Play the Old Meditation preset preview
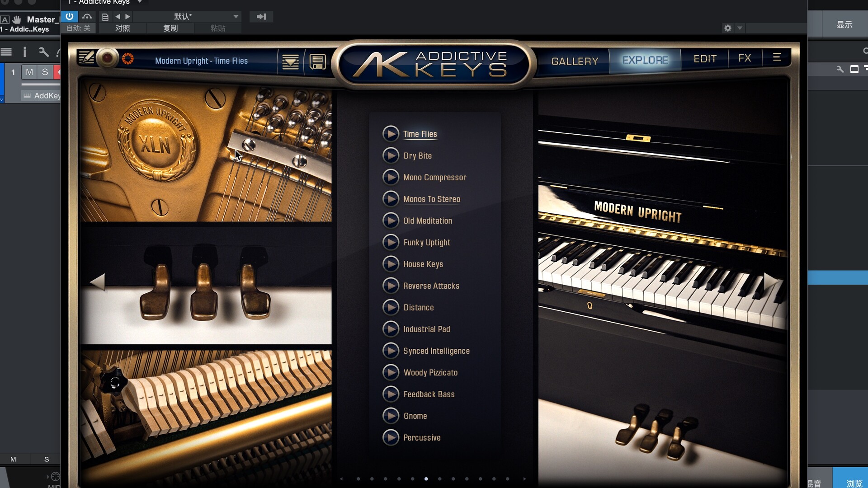868x488 pixels. (x=391, y=221)
